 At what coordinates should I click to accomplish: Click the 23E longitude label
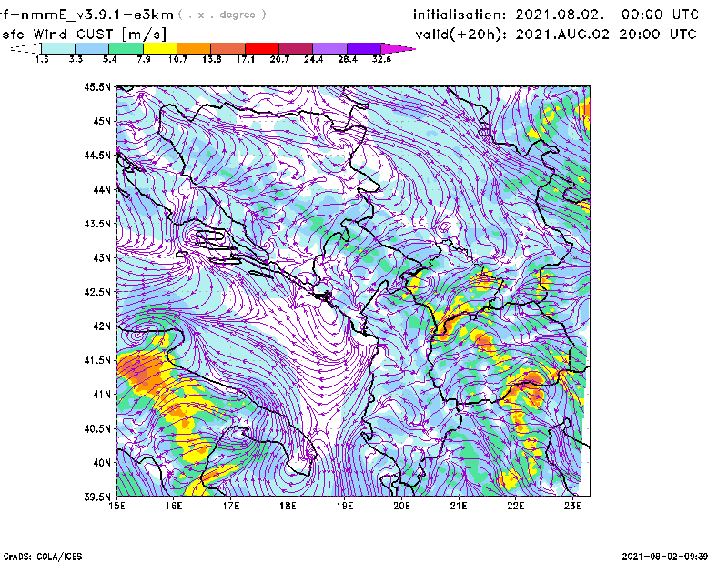[572, 506]
